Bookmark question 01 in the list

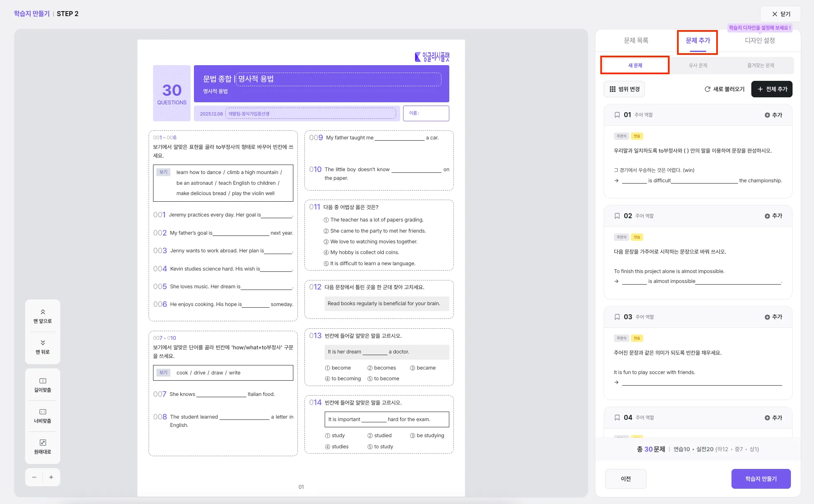pos(617,115)
